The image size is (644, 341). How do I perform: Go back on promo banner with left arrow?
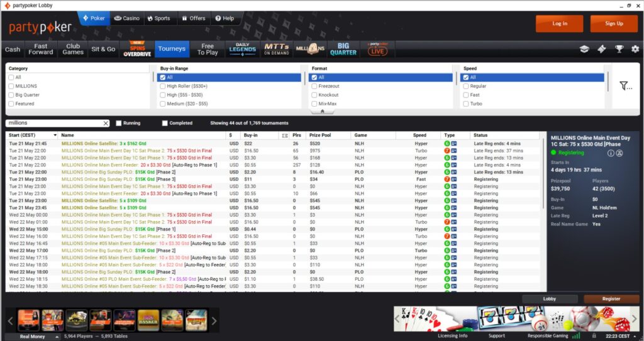coord(397,318)
